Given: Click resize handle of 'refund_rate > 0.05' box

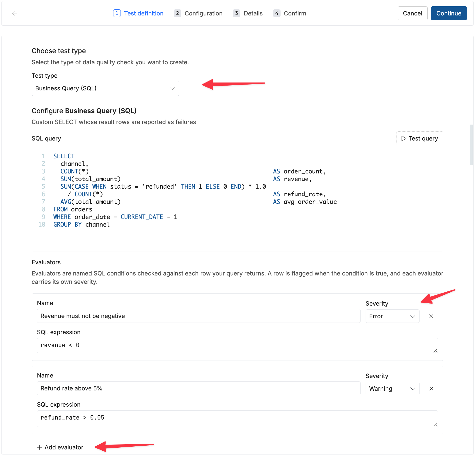Looking at the screenshot, I should (x=435, y=424).
